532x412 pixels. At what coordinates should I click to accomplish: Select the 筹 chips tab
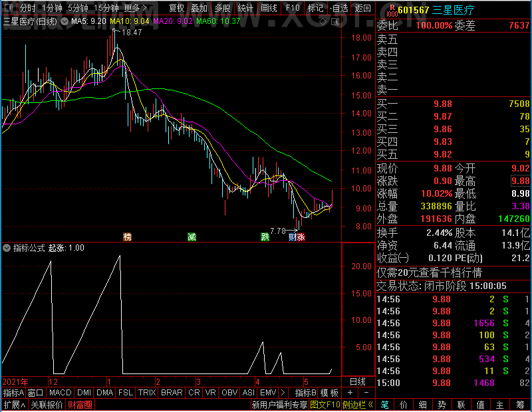520,405
